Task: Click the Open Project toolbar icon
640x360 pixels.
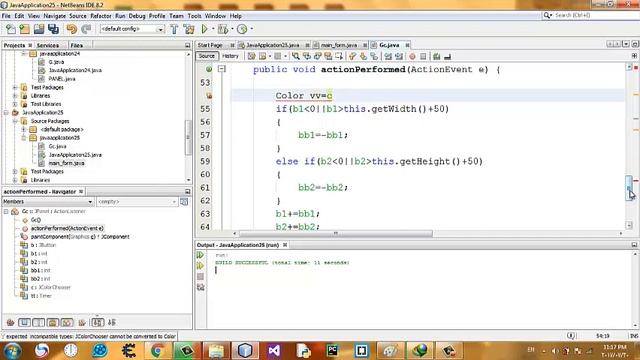Action: point(39,29)
